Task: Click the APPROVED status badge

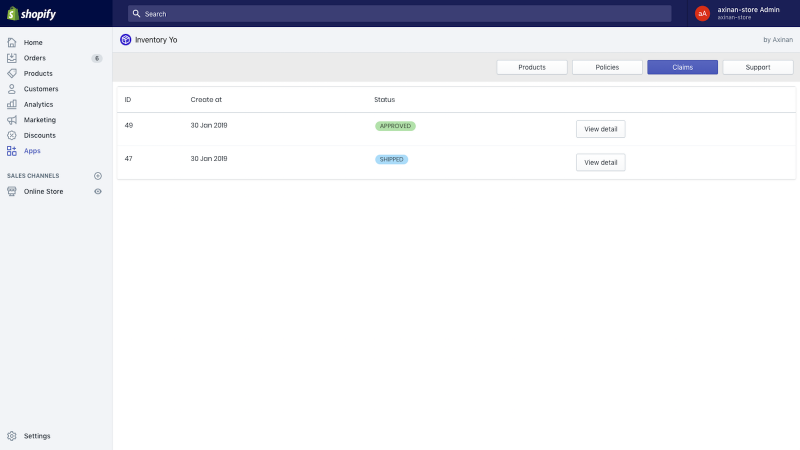Action: point(395,126)
